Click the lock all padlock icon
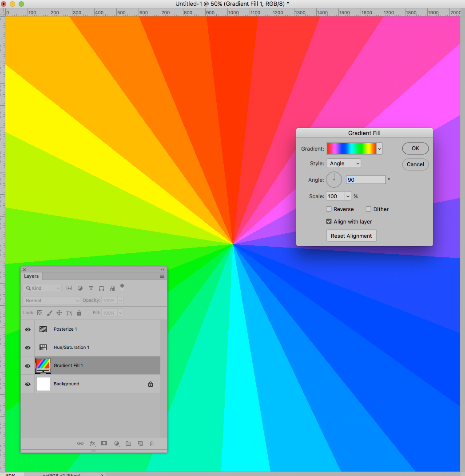465x476 pixels. pyautogui.click(x=79, y=313)
